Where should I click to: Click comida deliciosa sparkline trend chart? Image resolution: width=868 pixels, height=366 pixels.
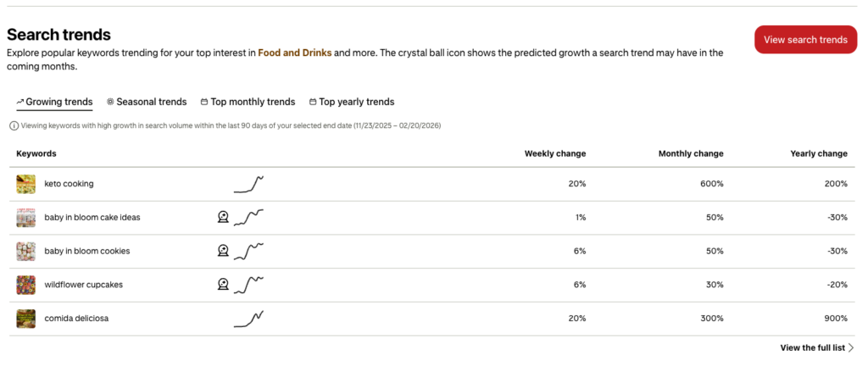(249, 319)
